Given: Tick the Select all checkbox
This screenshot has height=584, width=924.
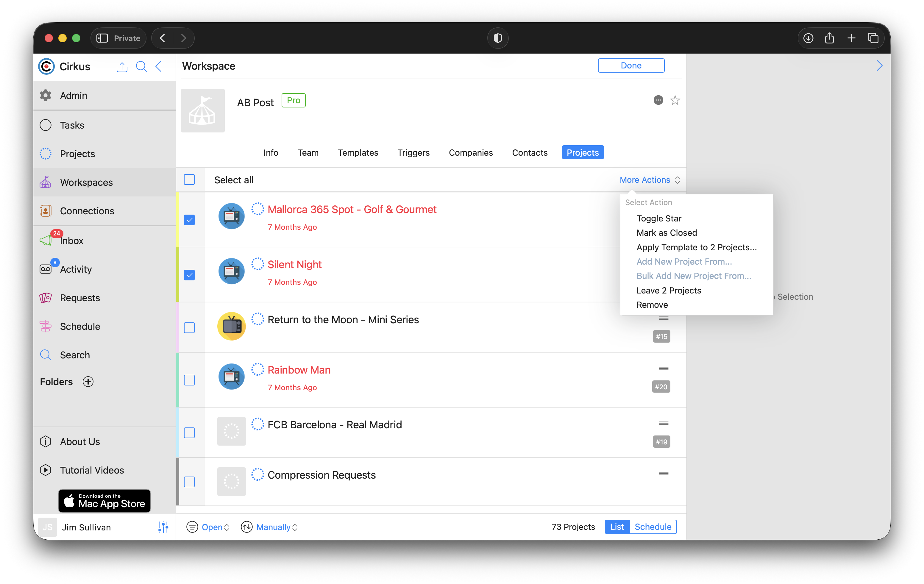Looking at the screenshot, I should click(x=189, y=179).
